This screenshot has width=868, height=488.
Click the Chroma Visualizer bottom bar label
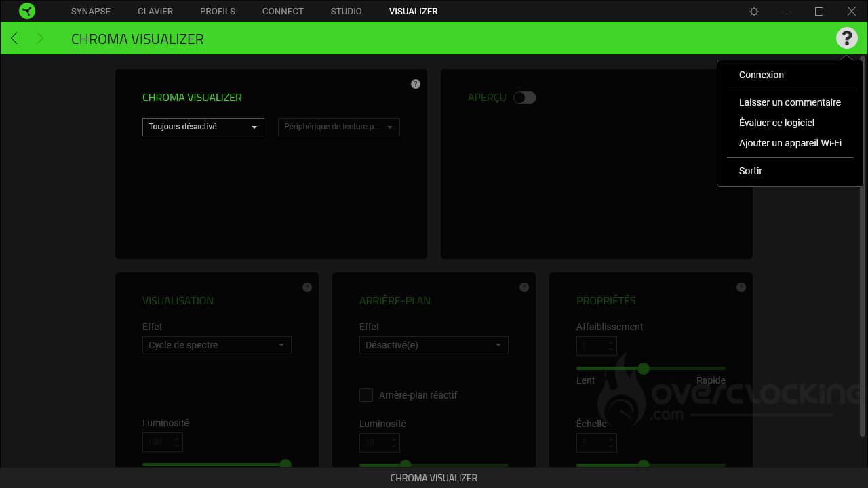[434, 478]
